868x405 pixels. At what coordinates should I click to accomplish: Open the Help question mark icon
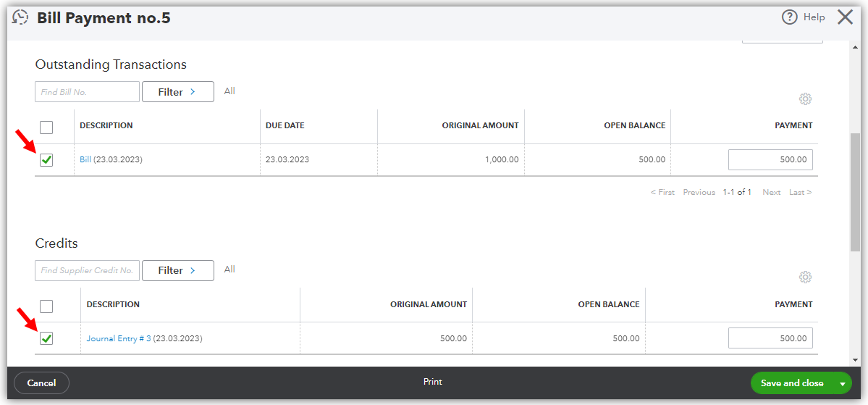coord(789,17)
